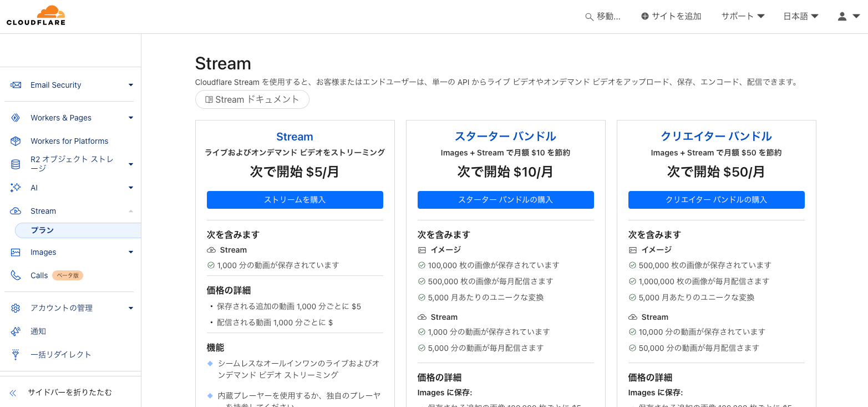Click スターター バンドルの購入 button
The width and height of the screenshot is (868, 407).
(x=505, y=200)
